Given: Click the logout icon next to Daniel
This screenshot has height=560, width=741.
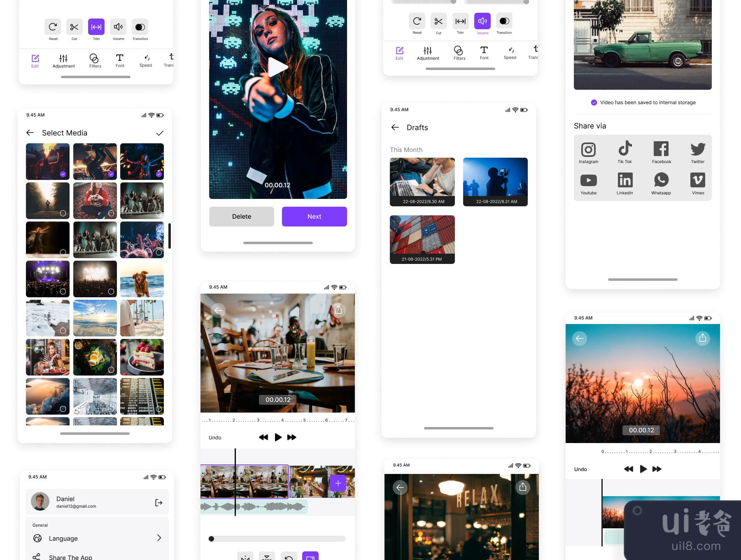Looking at the screenshot, I should [x=158, y=502].
